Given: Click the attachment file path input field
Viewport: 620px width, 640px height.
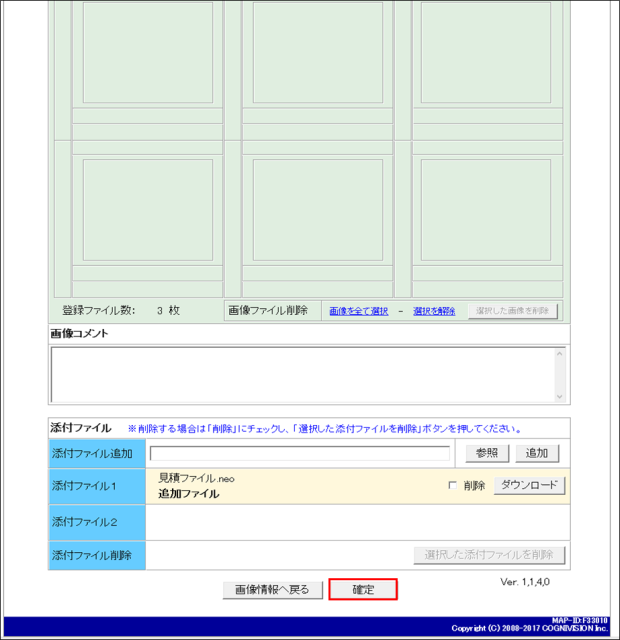Looking at the screenshot, I should click(300, 453).
